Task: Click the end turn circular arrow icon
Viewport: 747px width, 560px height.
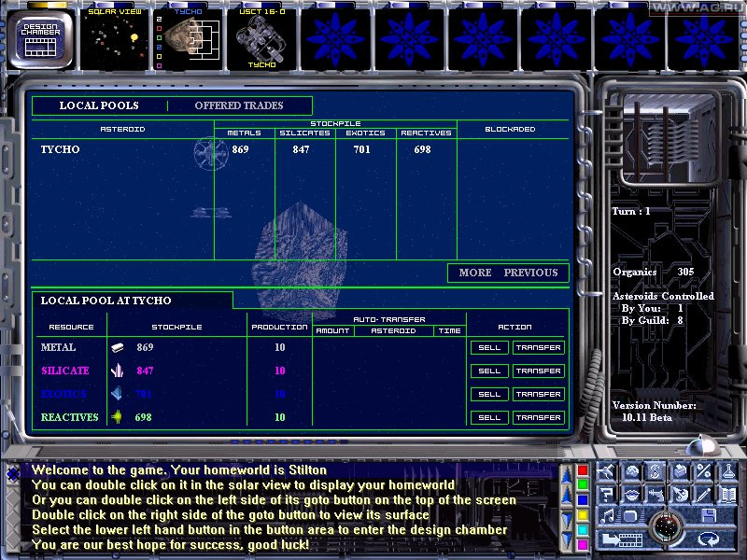Action: tap(709, 539)
